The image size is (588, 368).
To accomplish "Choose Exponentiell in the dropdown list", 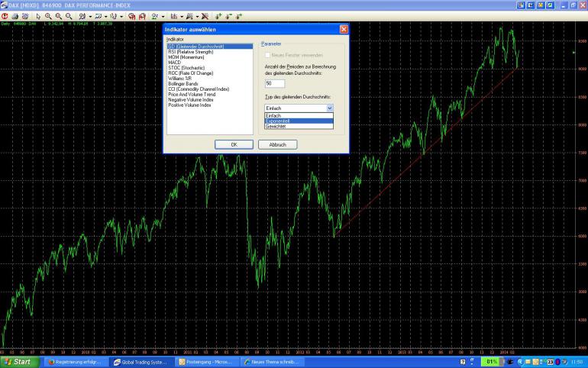I will click(299, 121).
